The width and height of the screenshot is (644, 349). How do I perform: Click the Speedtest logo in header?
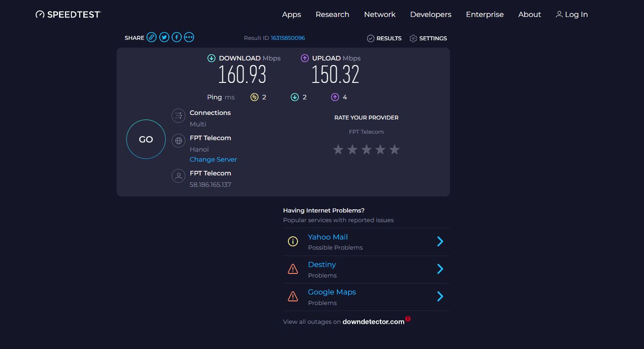68,15
